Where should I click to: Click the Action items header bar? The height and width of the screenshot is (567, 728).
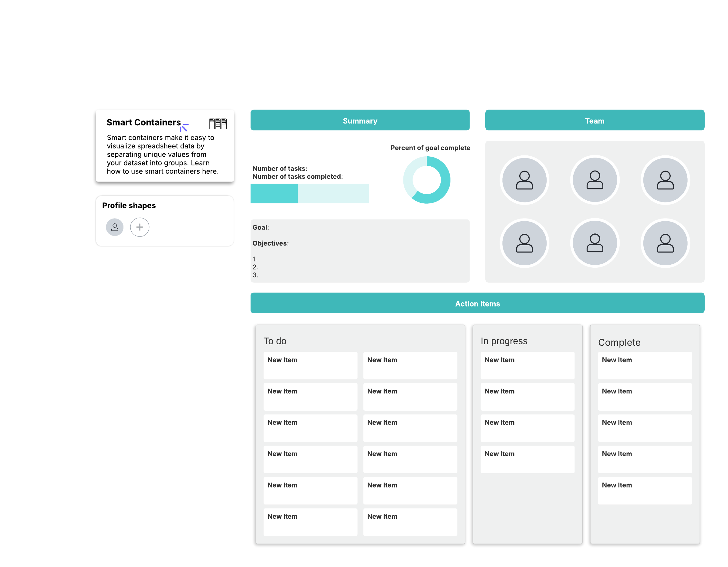(477, 303)
